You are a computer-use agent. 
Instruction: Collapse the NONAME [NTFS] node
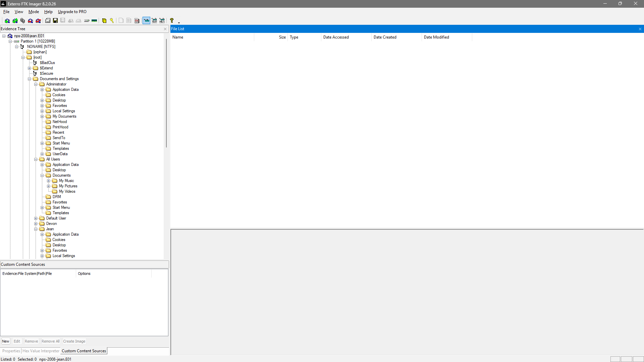point(16,47)
